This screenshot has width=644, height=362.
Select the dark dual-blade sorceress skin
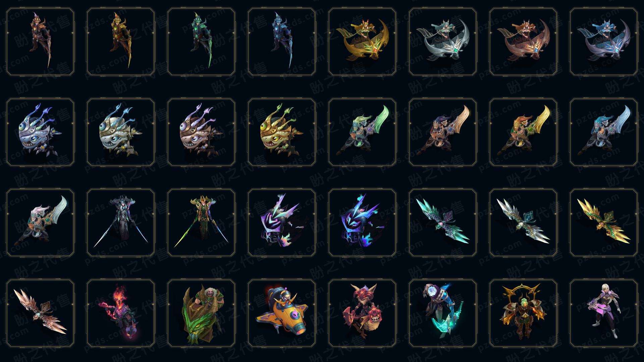click(121, 223)
